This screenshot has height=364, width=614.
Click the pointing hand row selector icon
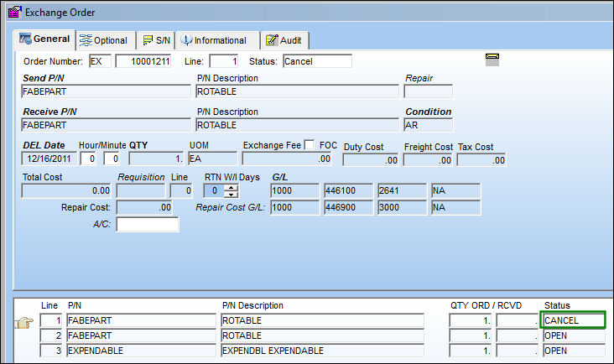[23, 323]
